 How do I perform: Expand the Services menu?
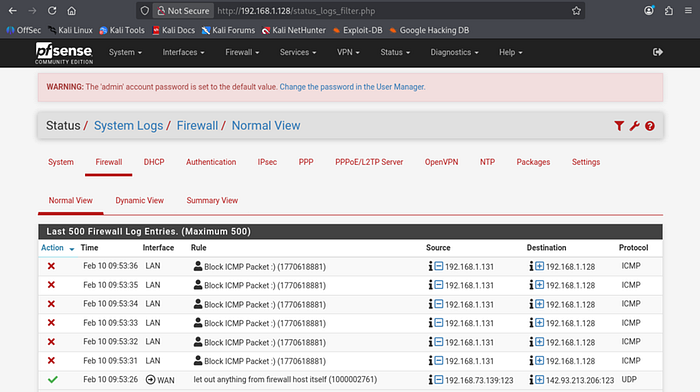click(298, 52)
